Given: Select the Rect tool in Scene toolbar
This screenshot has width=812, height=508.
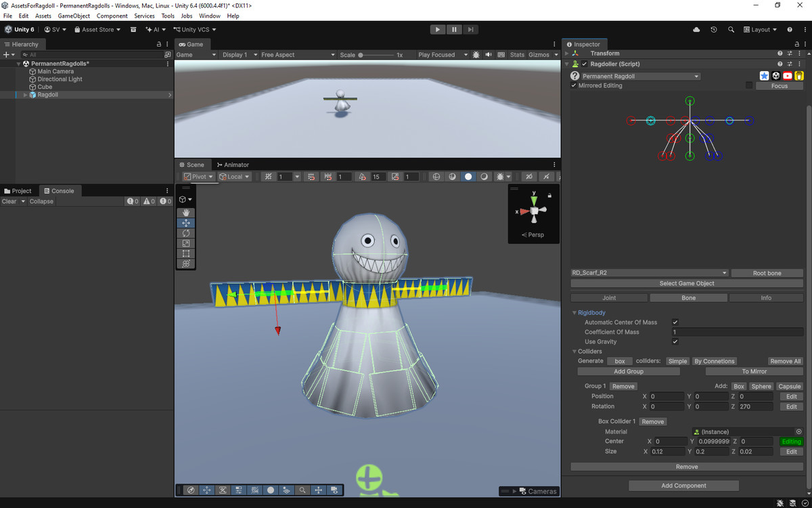Looking at the screenshot, I should click(x=186, y=253).
